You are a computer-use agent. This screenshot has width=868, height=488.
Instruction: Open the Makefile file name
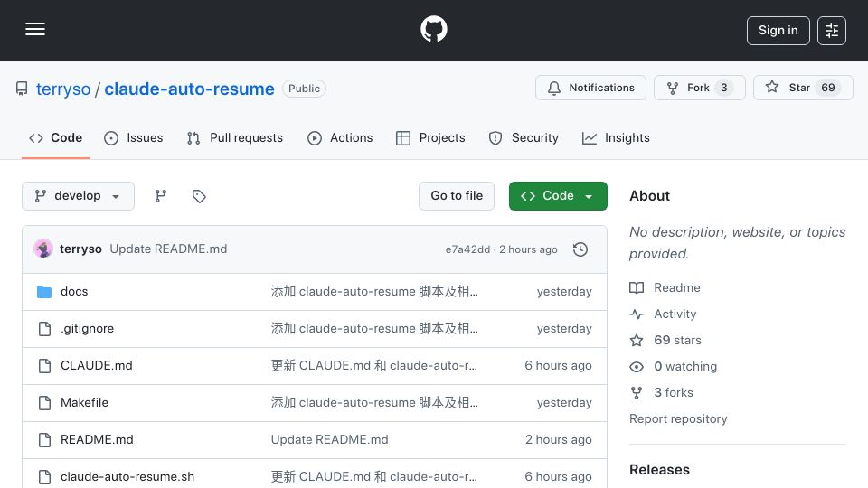click(84, 403)
